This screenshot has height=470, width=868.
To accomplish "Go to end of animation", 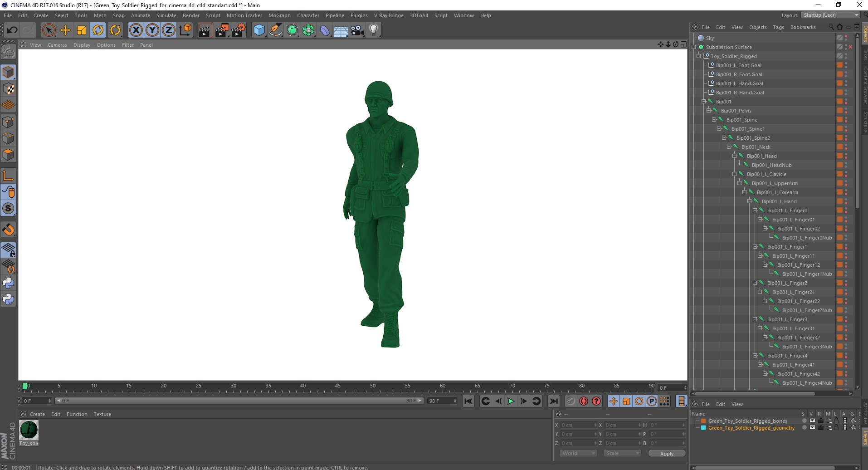I will pyautogui.click(x=554, y=401).
